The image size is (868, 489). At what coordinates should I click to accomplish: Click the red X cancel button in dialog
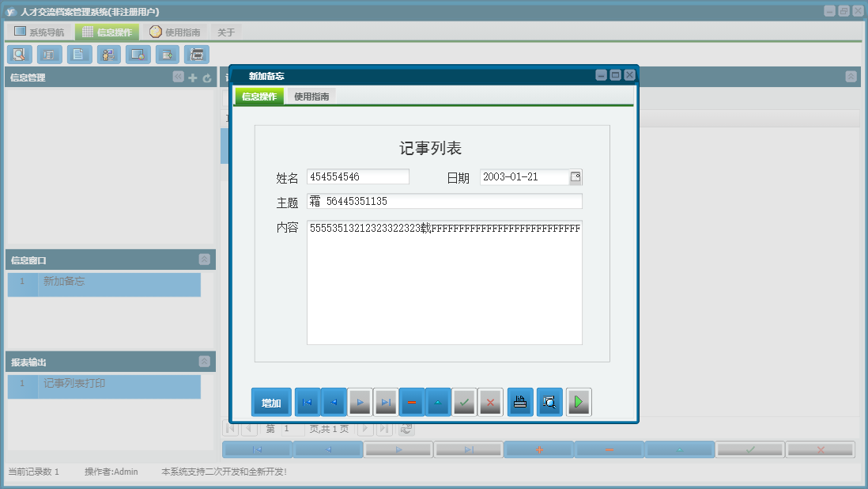tap(490, 403)
